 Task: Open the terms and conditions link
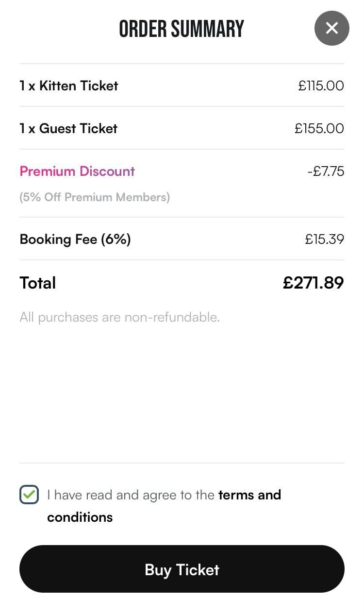click(249, 495)
